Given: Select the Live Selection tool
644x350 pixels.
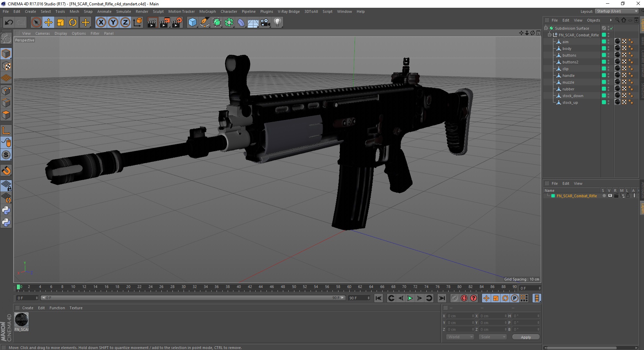Looking at the screenshot, I should (36, 23).
